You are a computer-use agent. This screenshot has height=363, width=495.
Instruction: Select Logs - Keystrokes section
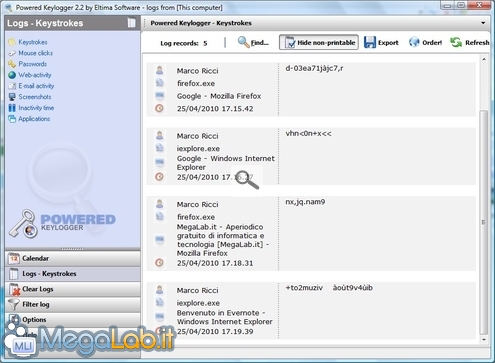[x=73, y=274]
